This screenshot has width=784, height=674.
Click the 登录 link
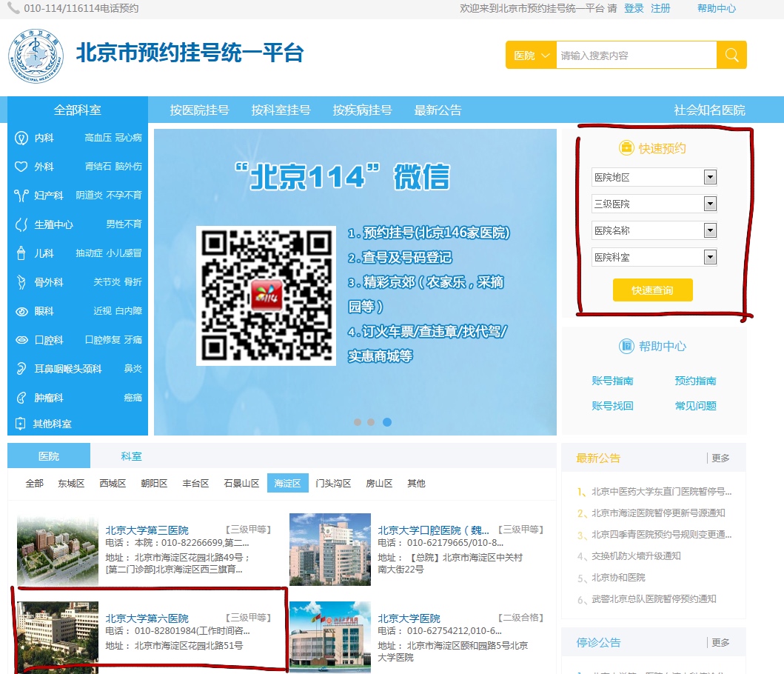point(634,8)
